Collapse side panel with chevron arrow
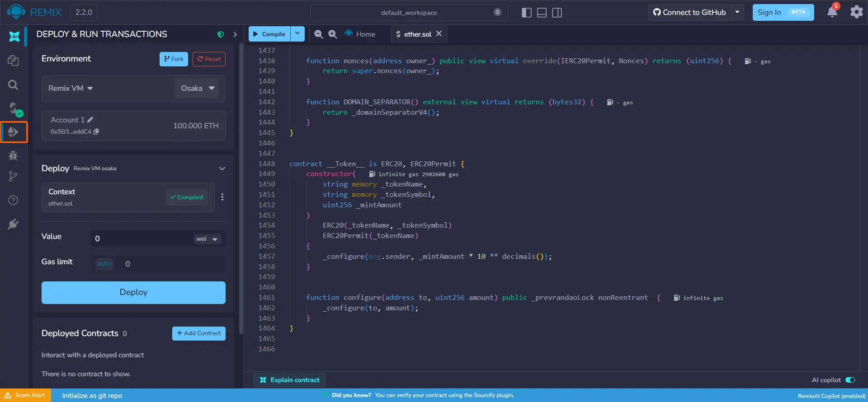This screenshot has width=868, height=402. point(235,34)
